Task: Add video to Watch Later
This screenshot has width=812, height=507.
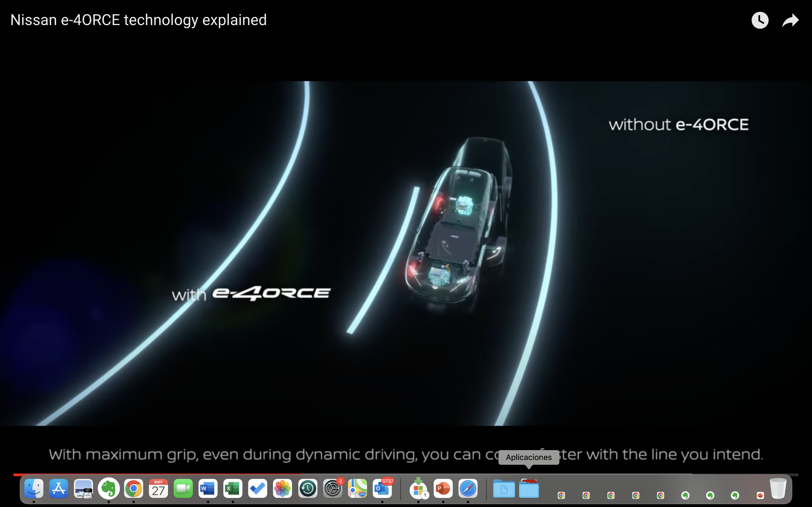Action: click(x=760, y=20)
